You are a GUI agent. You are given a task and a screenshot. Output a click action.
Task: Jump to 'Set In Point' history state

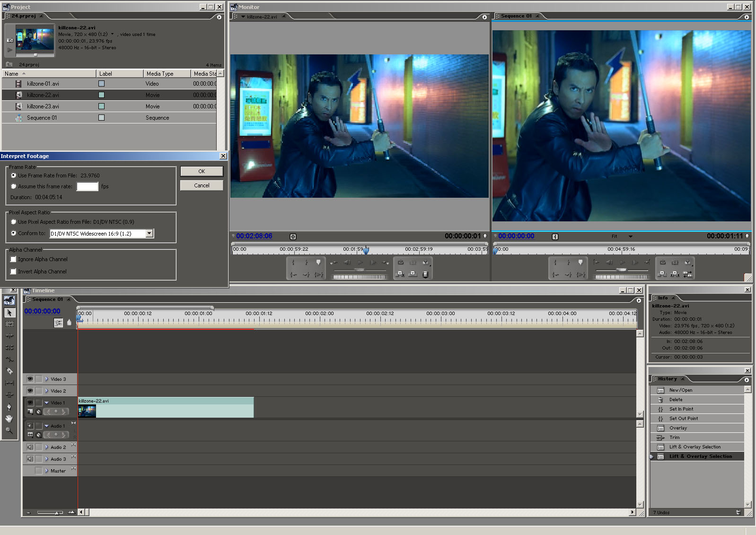coord(697,409)
